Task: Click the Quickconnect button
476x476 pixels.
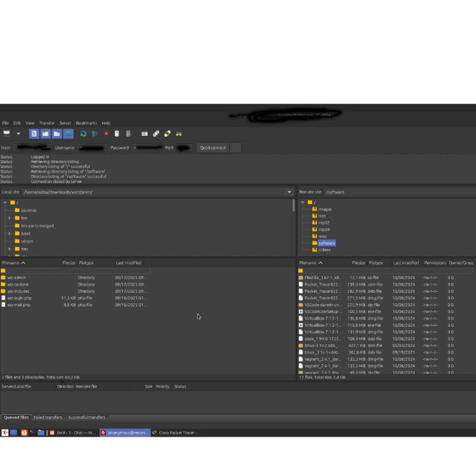Action: 212,148
